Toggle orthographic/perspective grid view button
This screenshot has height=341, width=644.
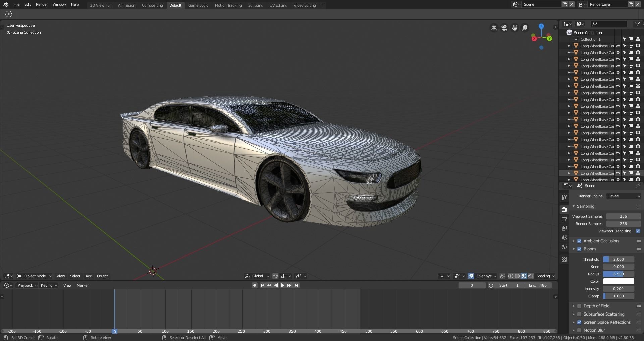(494, 28)
